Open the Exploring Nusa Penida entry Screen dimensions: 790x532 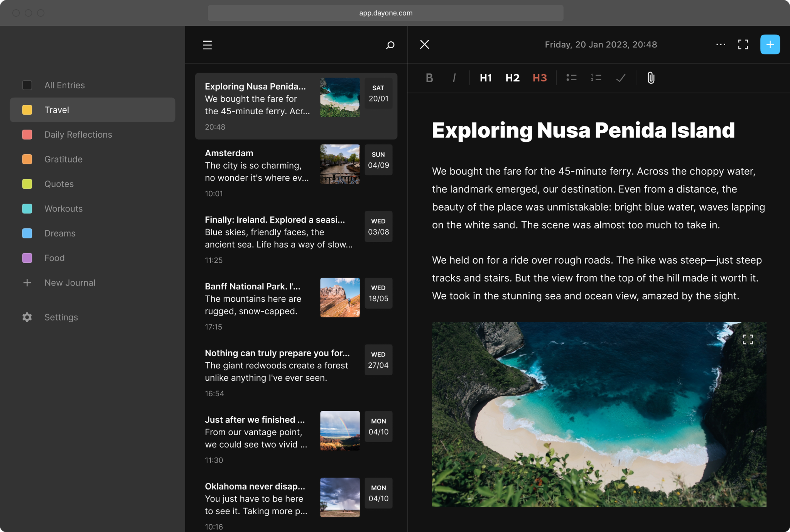296,106
